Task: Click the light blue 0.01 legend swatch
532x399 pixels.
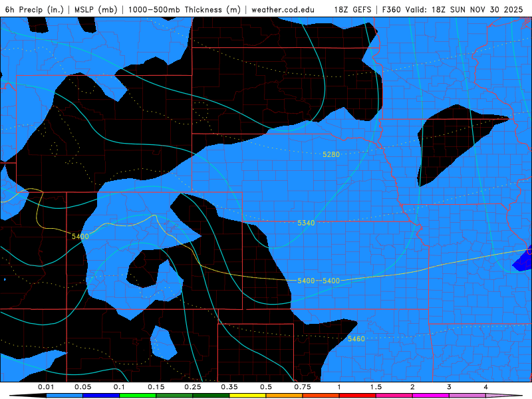Action: (x=65, y=396)
